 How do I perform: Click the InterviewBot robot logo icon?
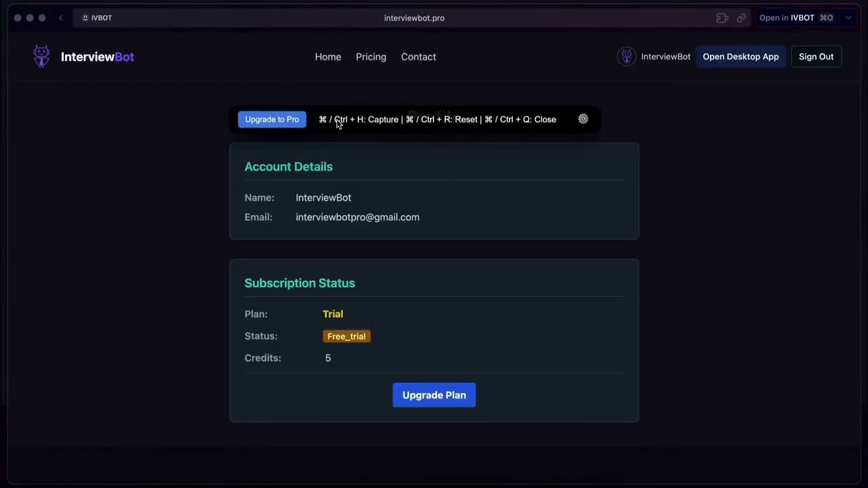41,56
